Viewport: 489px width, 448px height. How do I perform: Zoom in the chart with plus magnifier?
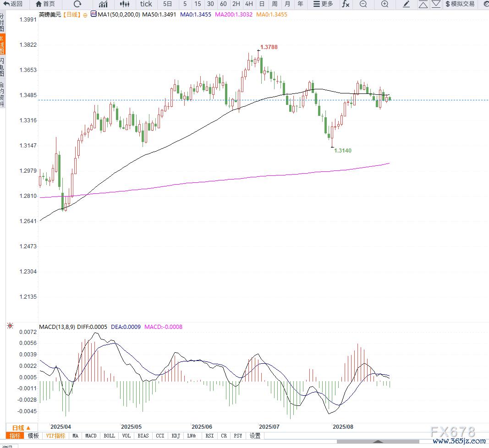pyautogui.click(x=385, y=4)
